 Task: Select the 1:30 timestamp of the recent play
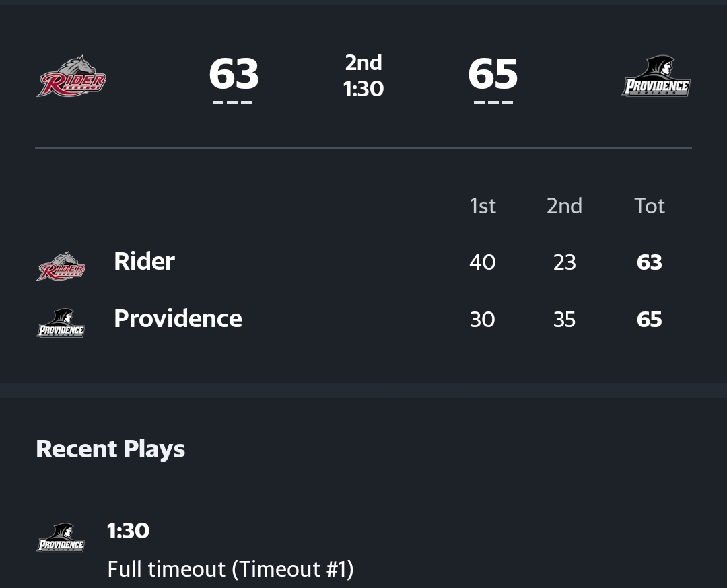pyautogui.click(x=128, y=531)
